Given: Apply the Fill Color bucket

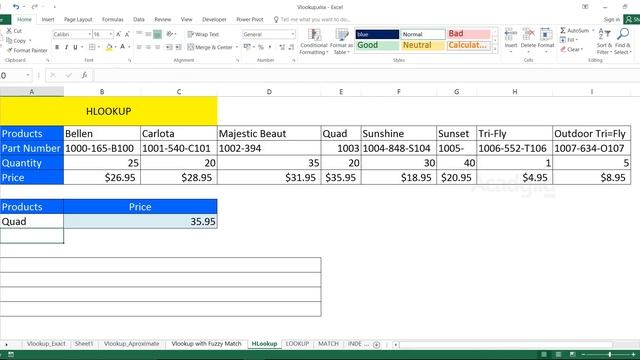Looking at the screenshot, I should pos(109,47).
